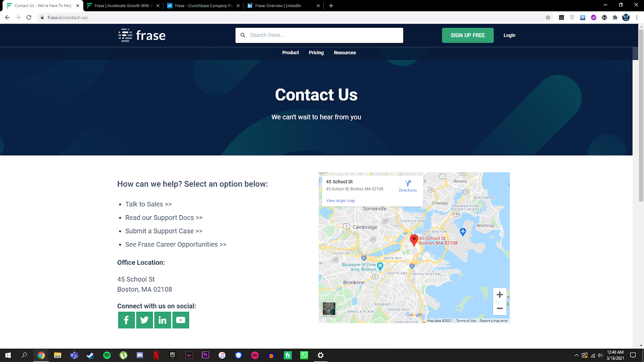The height and width of the screenshot is (362, 644).
Task: Open Frase's Twitter profile icon
Action: [x=144, y=320]
